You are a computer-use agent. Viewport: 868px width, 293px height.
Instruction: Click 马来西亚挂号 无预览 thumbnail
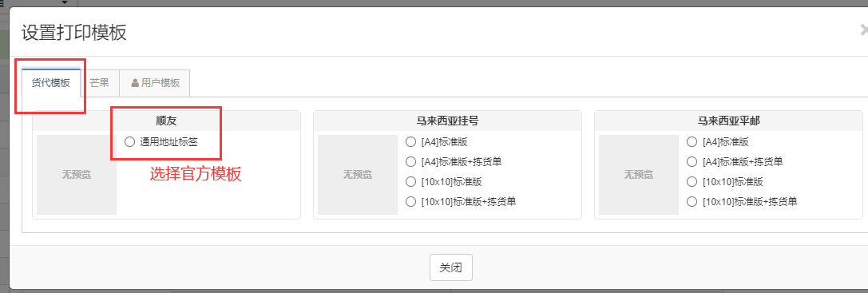coord(358,175)
